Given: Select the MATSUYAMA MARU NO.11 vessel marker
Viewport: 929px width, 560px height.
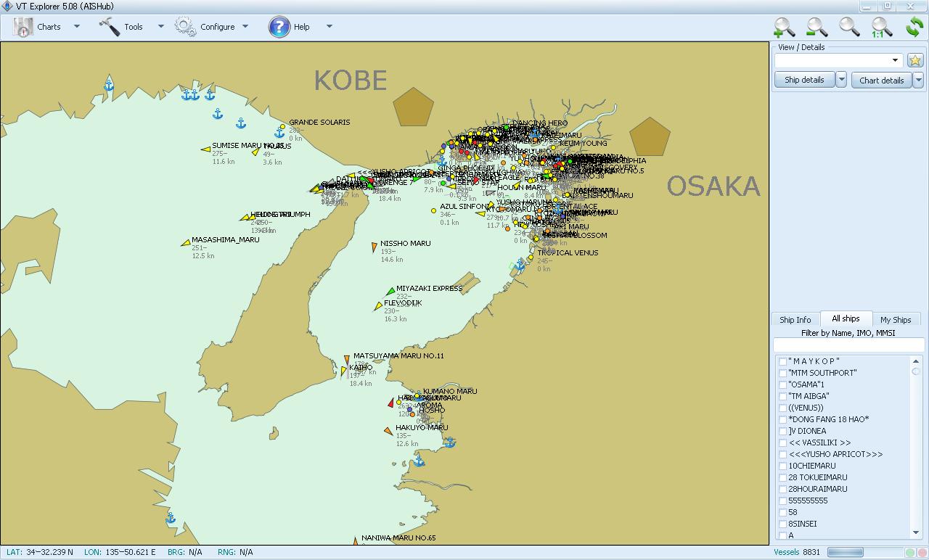Looking at the screenshot, I should 347,359.
